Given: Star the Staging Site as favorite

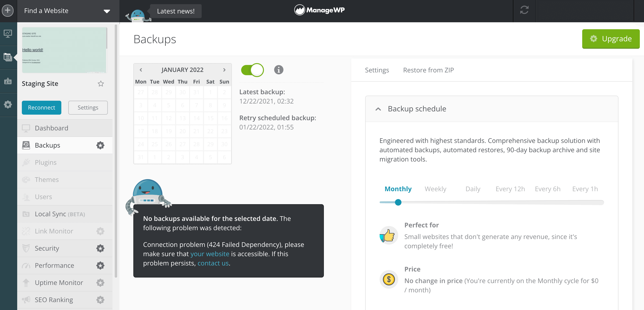Looking at the screenshot, I should coord(101,84).
